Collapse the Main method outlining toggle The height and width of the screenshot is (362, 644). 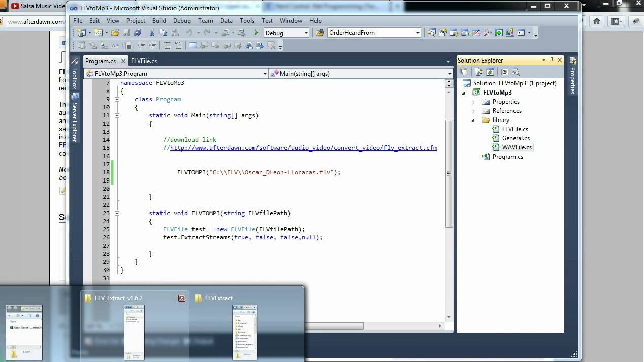[x=117, y=115]
